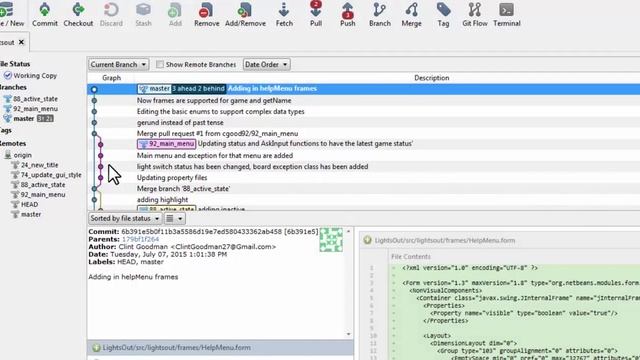Click the master 3 ahead 2 behind badge
The image size is (640, 360).
point(198,89)
